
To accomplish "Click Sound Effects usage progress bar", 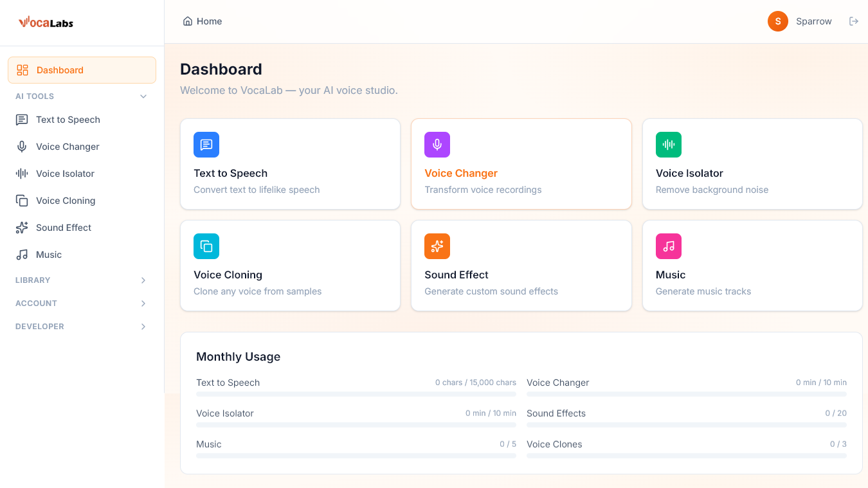I will pyautogui.click(x=687, y=425).
